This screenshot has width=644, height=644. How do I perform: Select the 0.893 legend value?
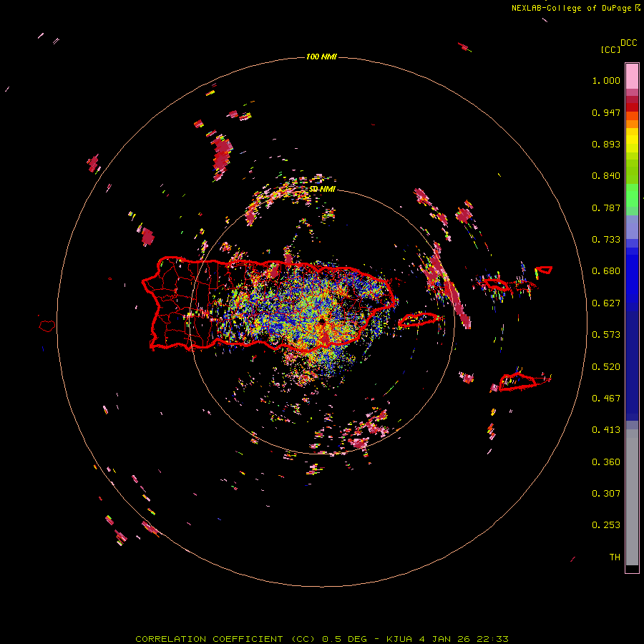(x=606, y=144)
